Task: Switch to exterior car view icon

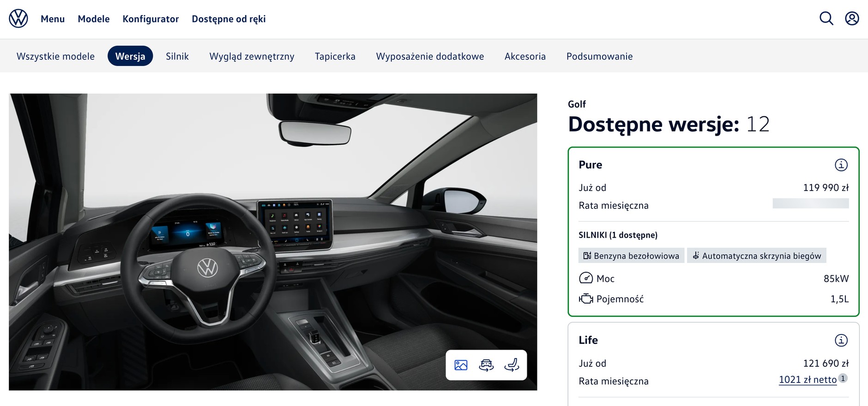Action: coord(486,365)
